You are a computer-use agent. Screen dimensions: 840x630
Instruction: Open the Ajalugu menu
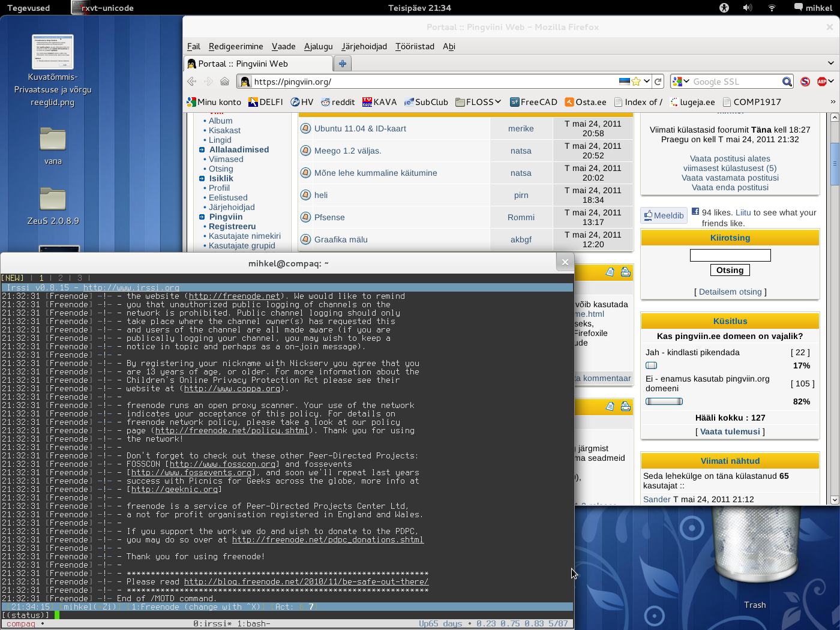318,46
